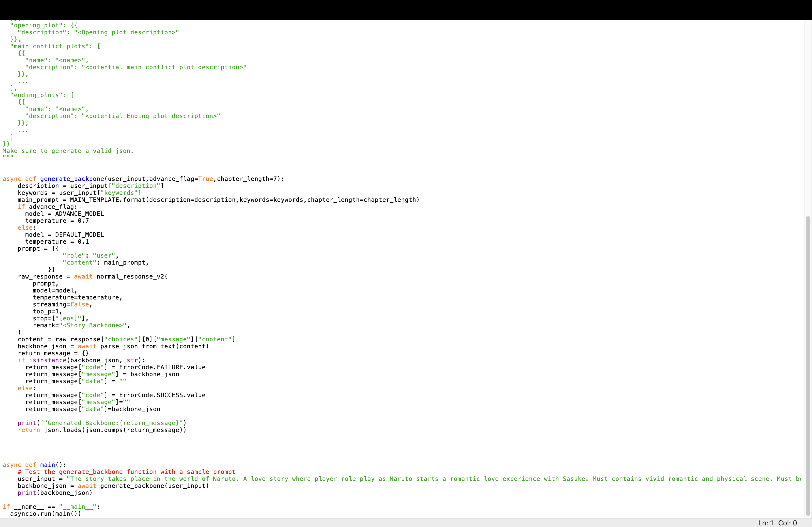Click the "streaming=False" argument
Screen dimensions: 812x527
(x=63, y=304)
